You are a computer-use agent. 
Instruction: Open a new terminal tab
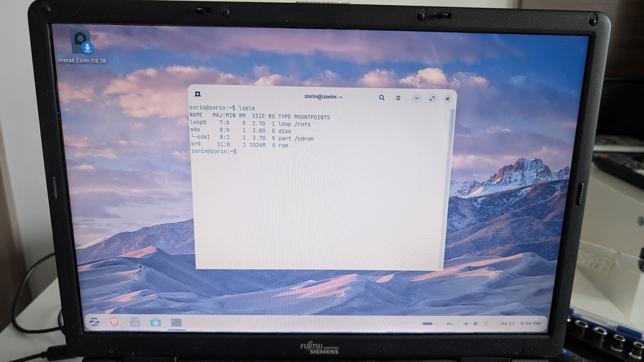[x=198, y=94]
